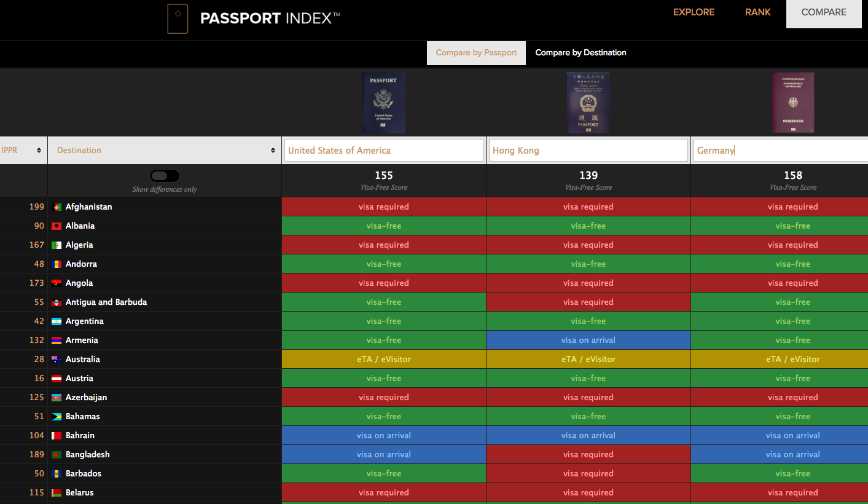Click the Bahrain flag icon

(x=57, y=436)
